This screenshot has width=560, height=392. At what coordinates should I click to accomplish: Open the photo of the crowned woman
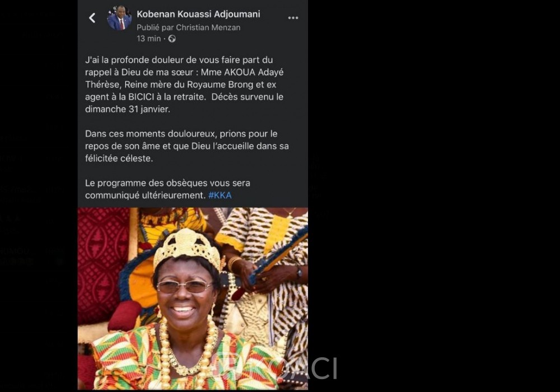click(193, 298)
